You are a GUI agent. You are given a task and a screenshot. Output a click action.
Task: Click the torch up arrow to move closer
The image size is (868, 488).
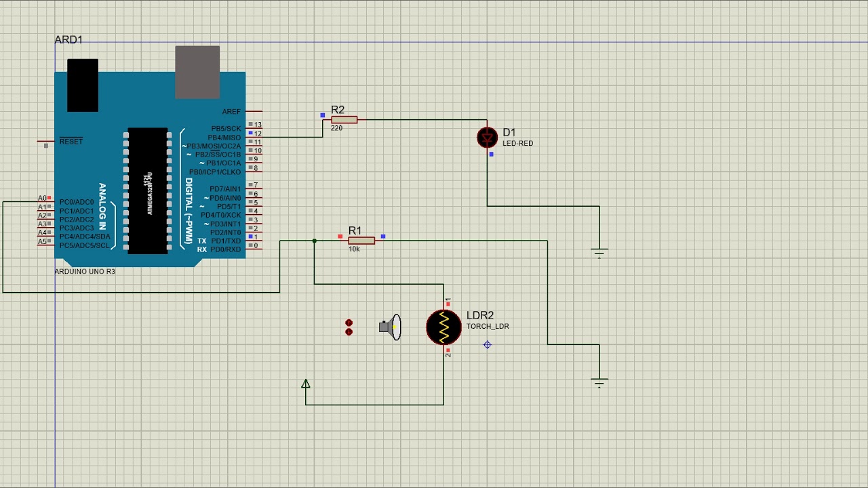[x=349, y=323]
